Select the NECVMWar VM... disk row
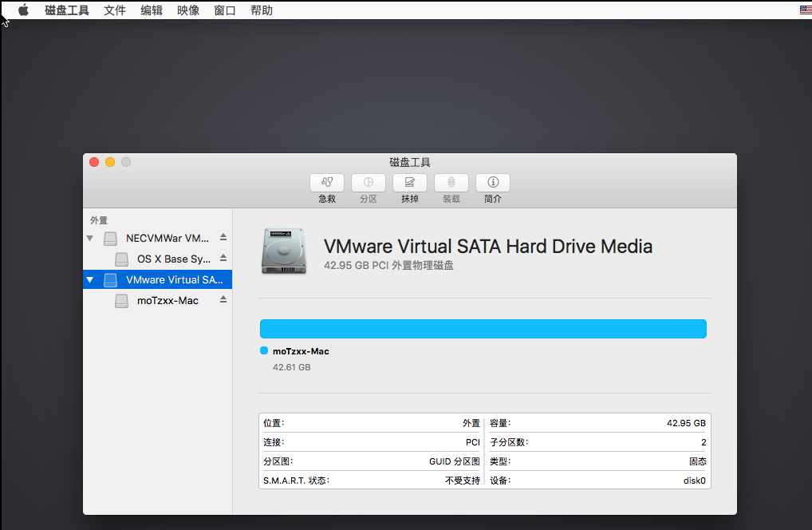Image resolution: width=812 pixels, height=530 pixels. (157, 239)
